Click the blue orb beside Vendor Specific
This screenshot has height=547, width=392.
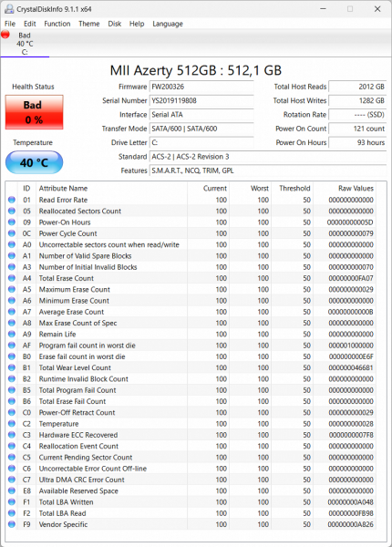12,524
